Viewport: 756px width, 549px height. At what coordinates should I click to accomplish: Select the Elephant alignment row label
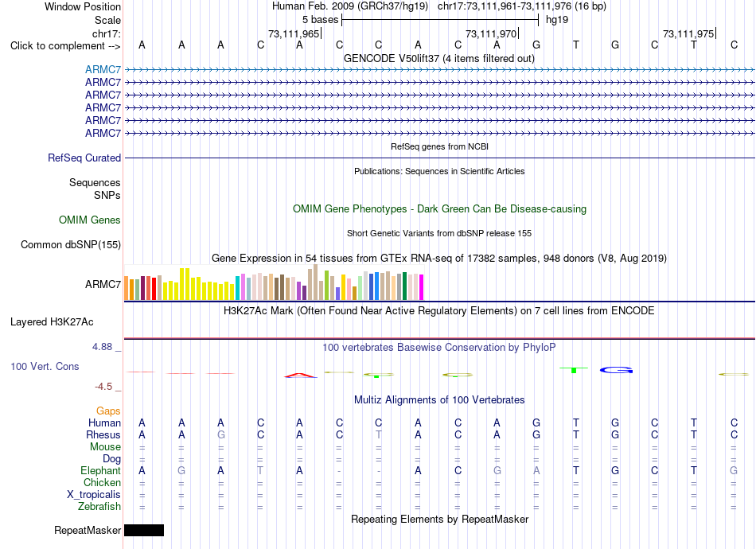tap(100, 471)
